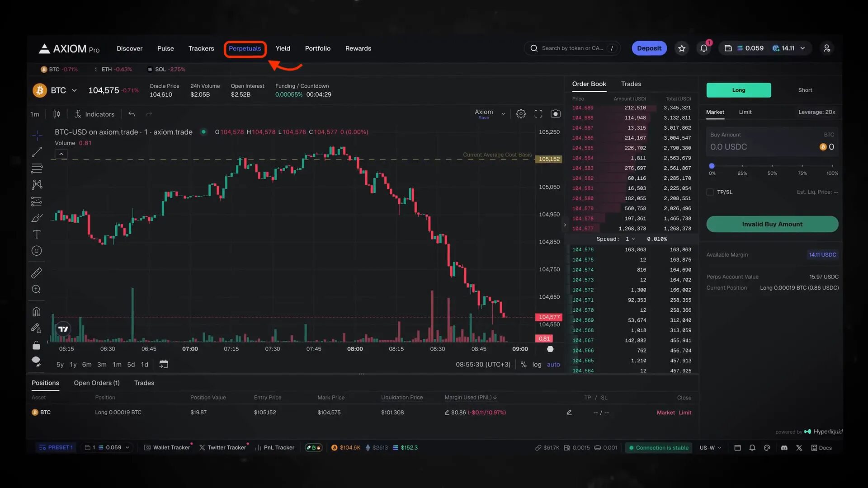The image size is (868, 488).
Task: Switch to the Trades tab in Order Book panel
Action: 631,84
